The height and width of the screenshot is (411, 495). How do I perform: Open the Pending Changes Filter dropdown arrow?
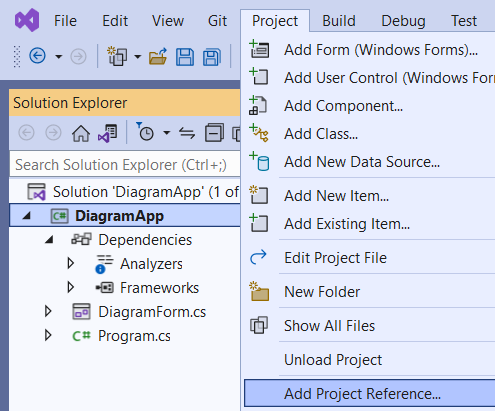click(x=167, y=133)
